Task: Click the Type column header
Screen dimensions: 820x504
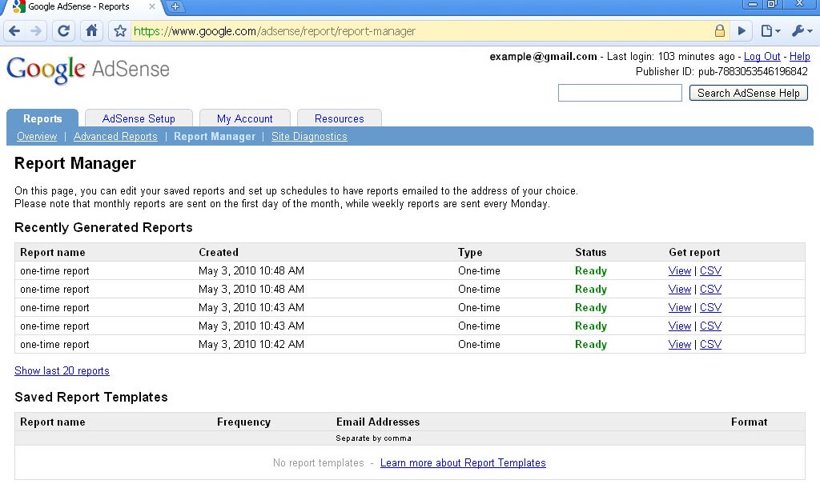Action: pyautogui.click(x=470, y=252)
